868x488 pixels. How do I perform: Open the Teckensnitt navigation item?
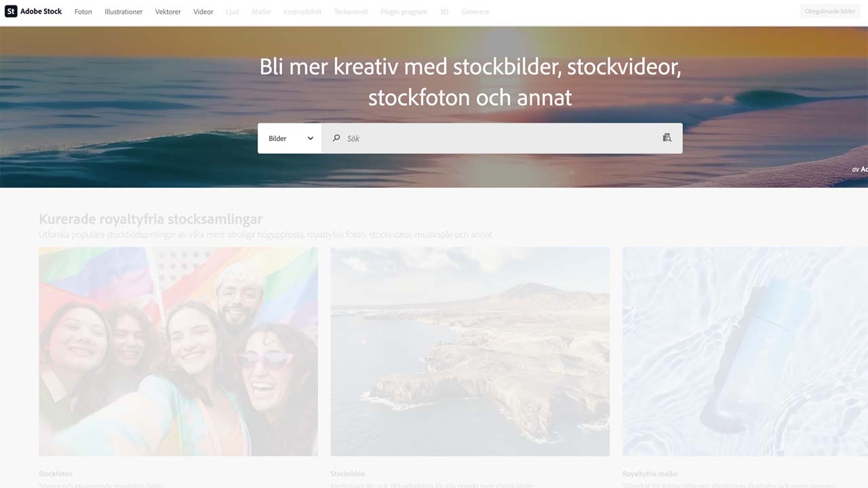(351, 12)
